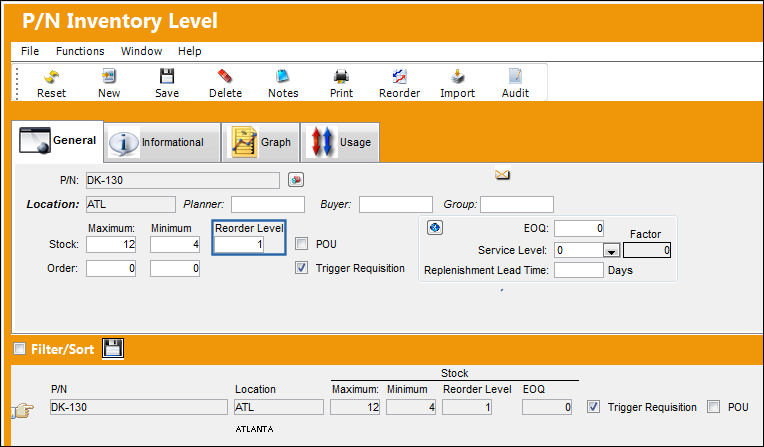Click the Order Maximum field
The height and width of the screenshot is (447, 764).
click(x=111, y=268)
